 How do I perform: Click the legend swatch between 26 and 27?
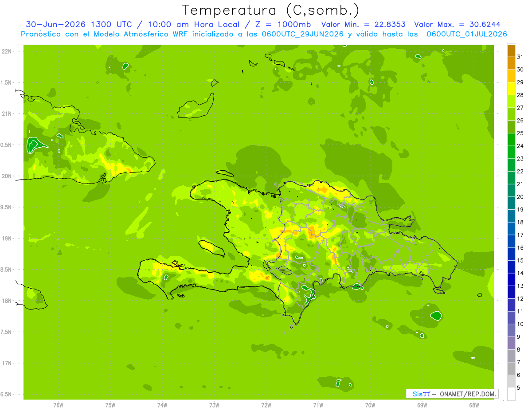[x=511, y=114]
